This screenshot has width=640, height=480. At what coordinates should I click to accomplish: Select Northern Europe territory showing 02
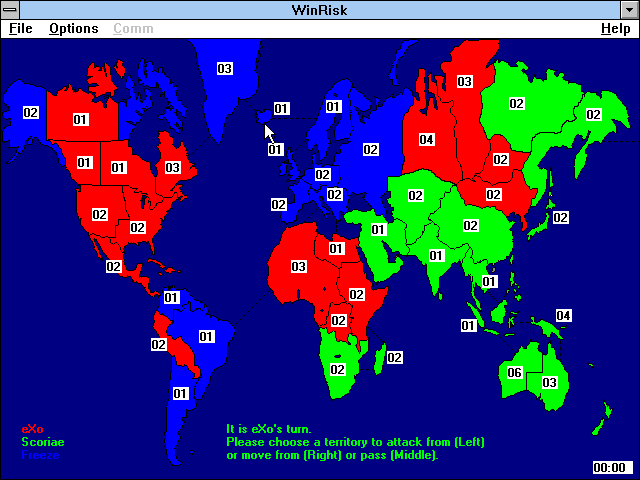click(322, 175)
